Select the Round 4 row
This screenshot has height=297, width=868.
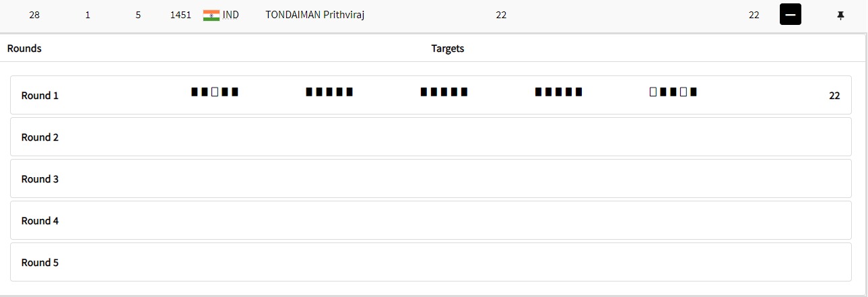(431, 220)
